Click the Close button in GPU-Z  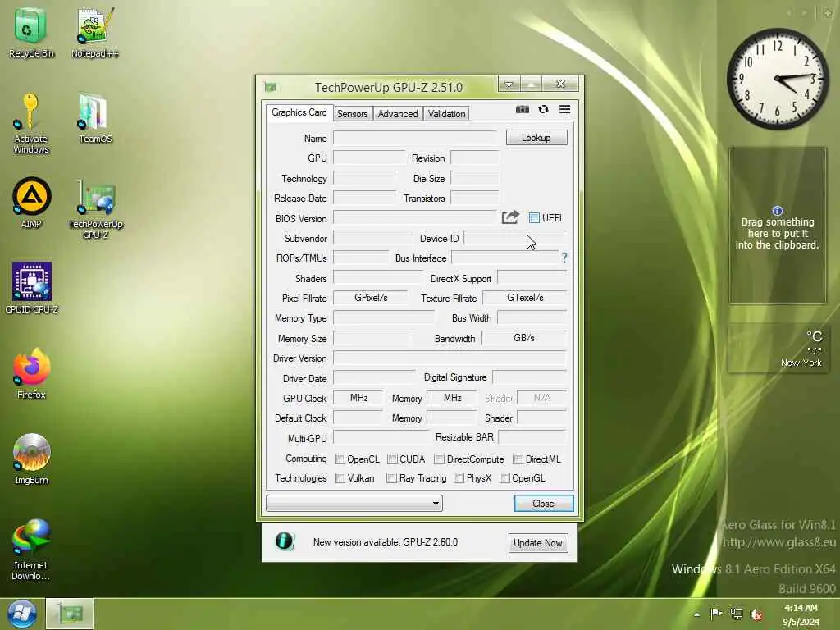(x=543, y=504)
